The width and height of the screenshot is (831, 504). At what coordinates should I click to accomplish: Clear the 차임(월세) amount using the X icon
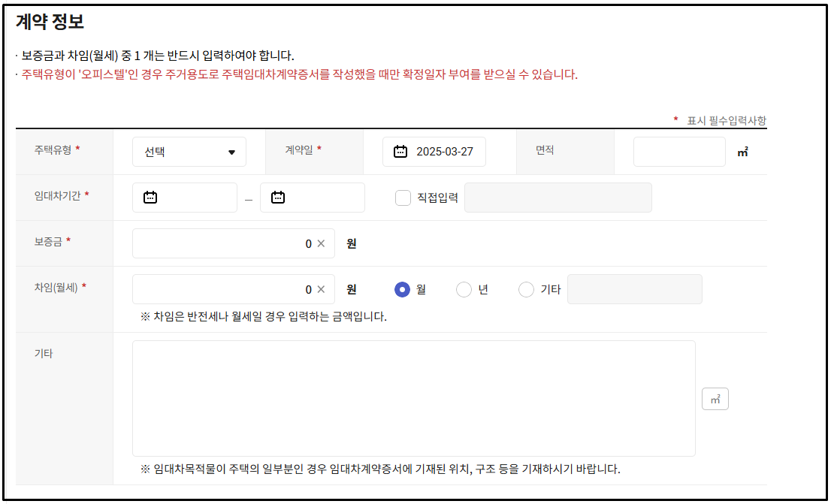coord(322,288)
